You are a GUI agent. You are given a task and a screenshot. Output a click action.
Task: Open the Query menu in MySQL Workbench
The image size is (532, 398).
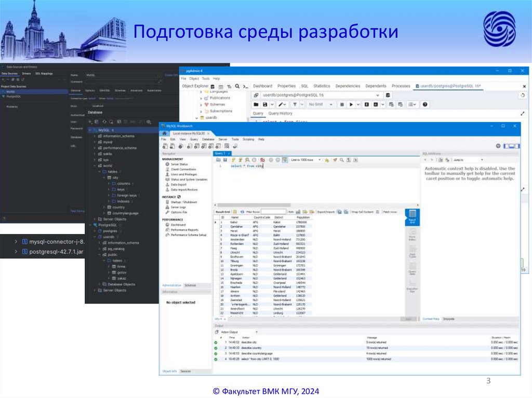coord(194,140)
